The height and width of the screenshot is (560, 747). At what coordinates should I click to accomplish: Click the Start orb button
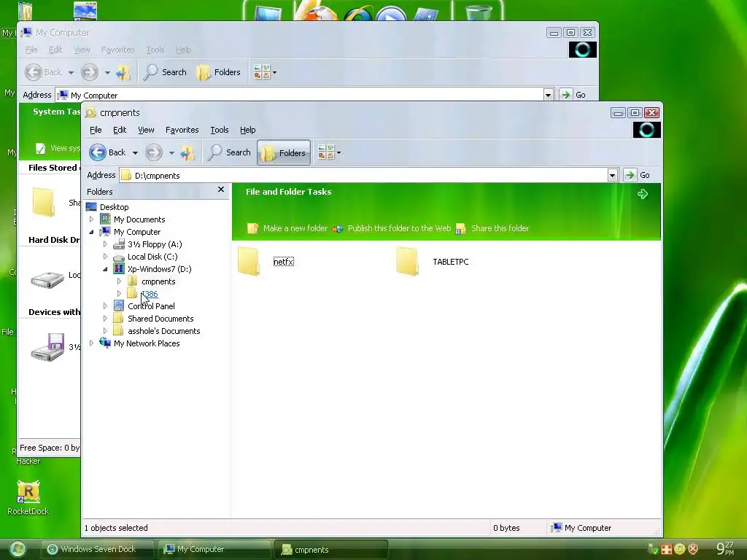coord(18,550)
